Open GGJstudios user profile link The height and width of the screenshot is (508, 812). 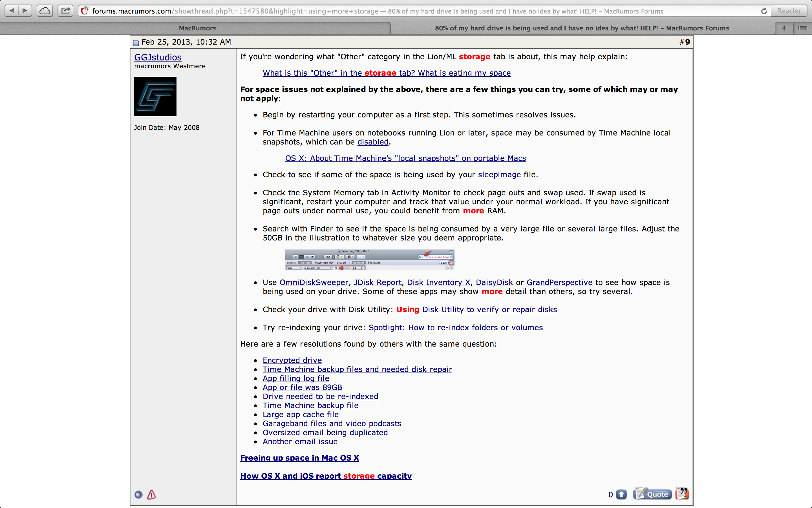pyautogui.click(x=158, y=57)
